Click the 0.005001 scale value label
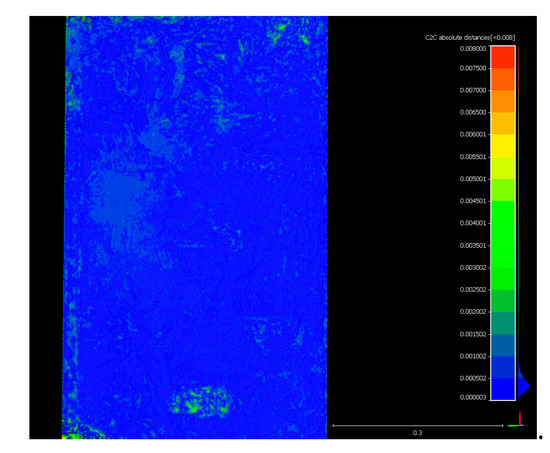Viewport: 550px width, 453px height. coord(473,179)
